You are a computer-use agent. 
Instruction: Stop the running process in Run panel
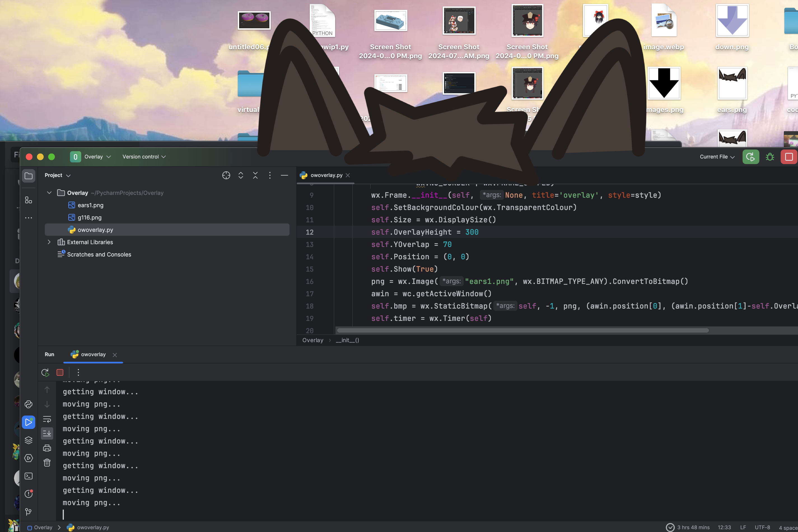click(60, 372)
